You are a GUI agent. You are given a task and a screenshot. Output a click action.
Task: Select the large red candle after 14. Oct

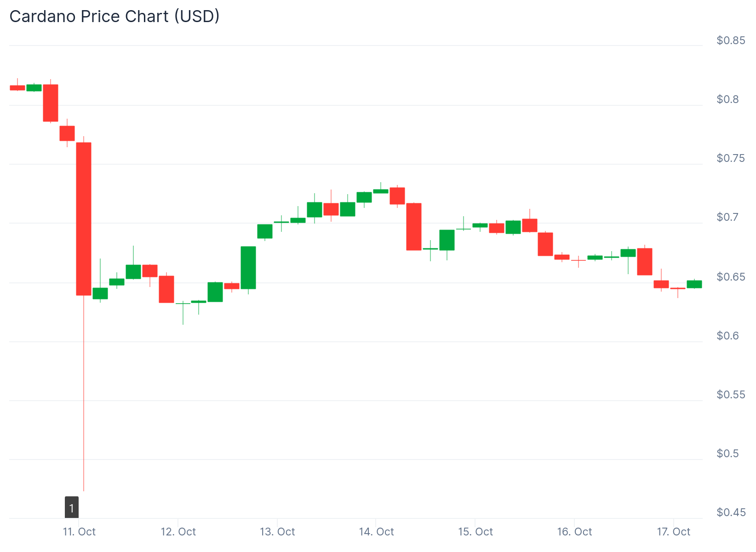pos(414,226)
